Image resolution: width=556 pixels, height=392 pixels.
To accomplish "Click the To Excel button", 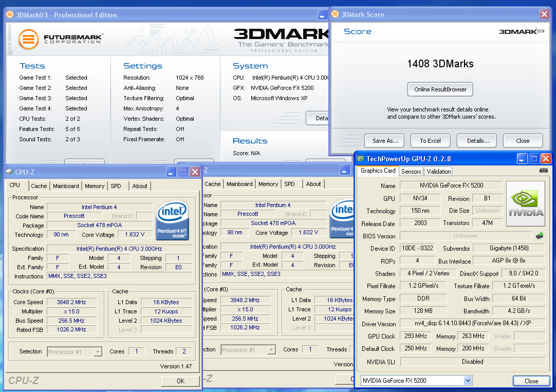I will pos(430,141).
